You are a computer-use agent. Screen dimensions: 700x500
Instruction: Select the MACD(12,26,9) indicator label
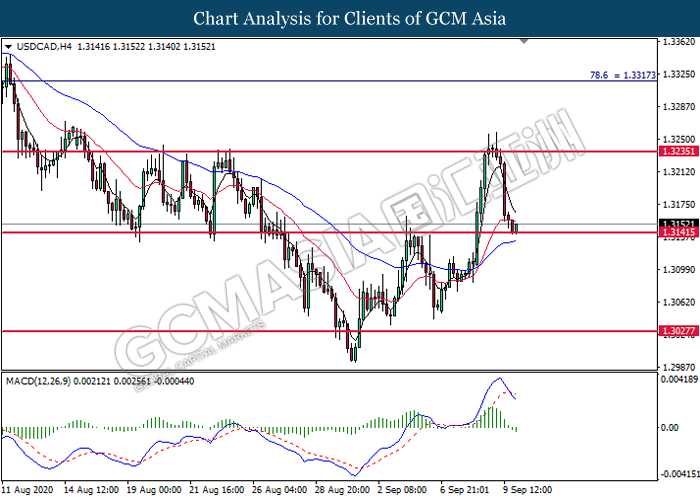pos(38,381)
